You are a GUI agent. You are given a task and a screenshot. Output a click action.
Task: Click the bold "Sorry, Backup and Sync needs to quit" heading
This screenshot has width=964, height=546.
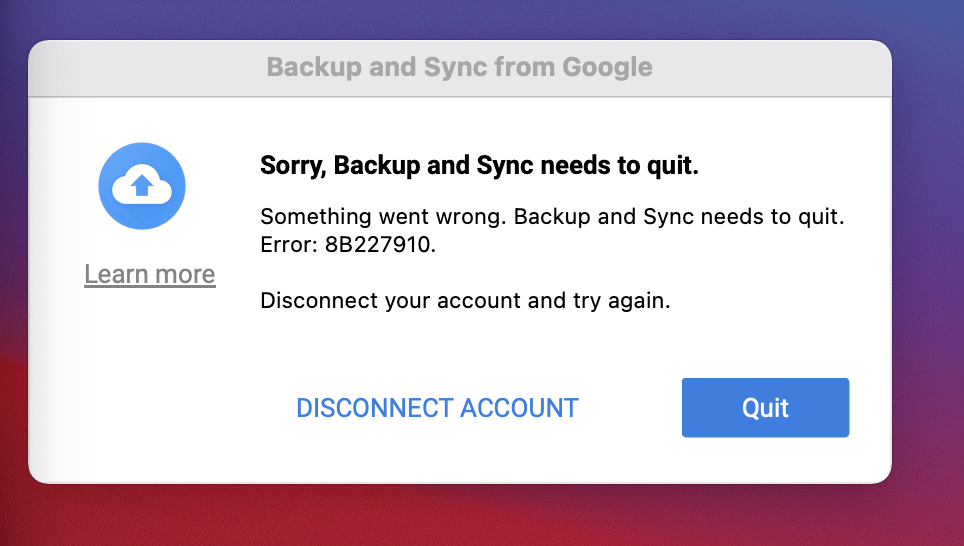pos(479,166)
